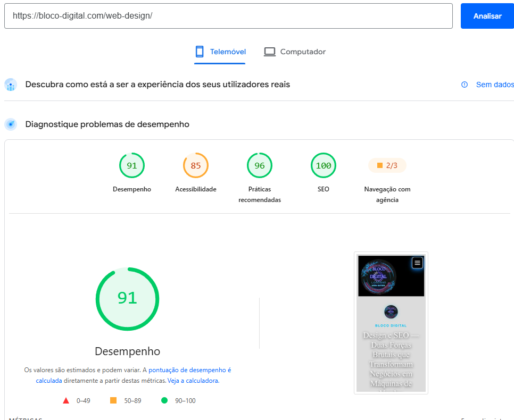
Task: Click the Práticas recomendadas category label
Action: 260,195
